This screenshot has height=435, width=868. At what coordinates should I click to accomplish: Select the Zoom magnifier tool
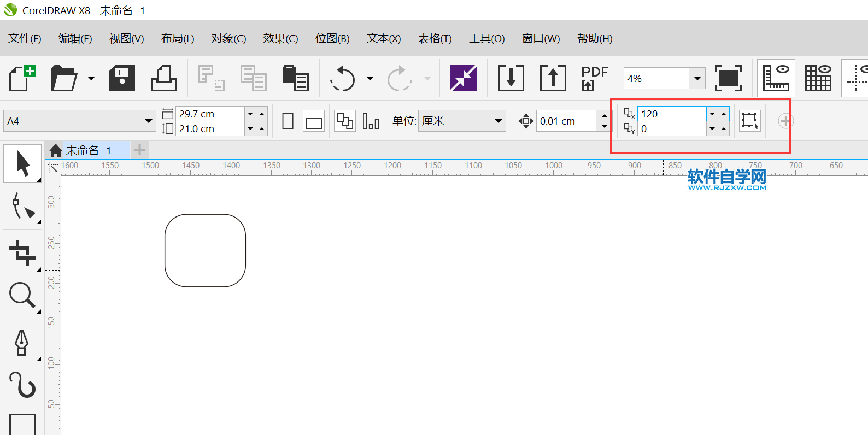click(x=22, y=296)
